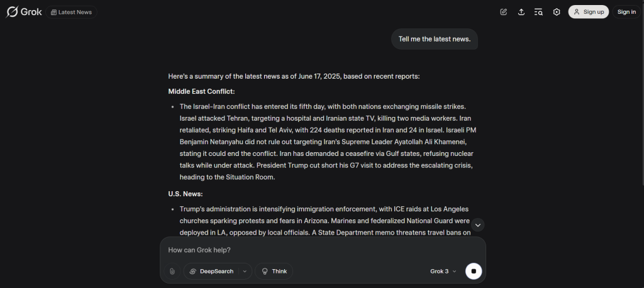The width and height of the screenshot is (644, 288).
Task: Click the 'Middle East Conflict:' heading
Action: (x=202, y=91)
